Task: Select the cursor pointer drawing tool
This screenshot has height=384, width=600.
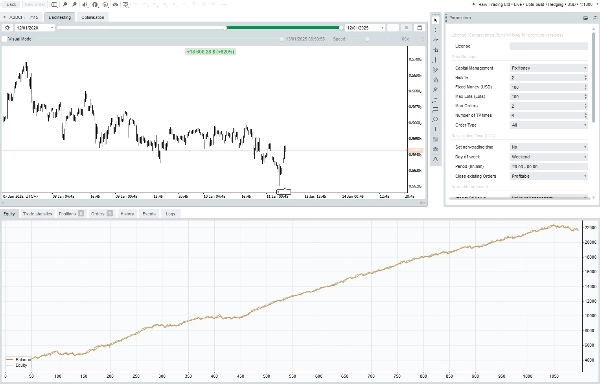Action: tap(435, 20)
